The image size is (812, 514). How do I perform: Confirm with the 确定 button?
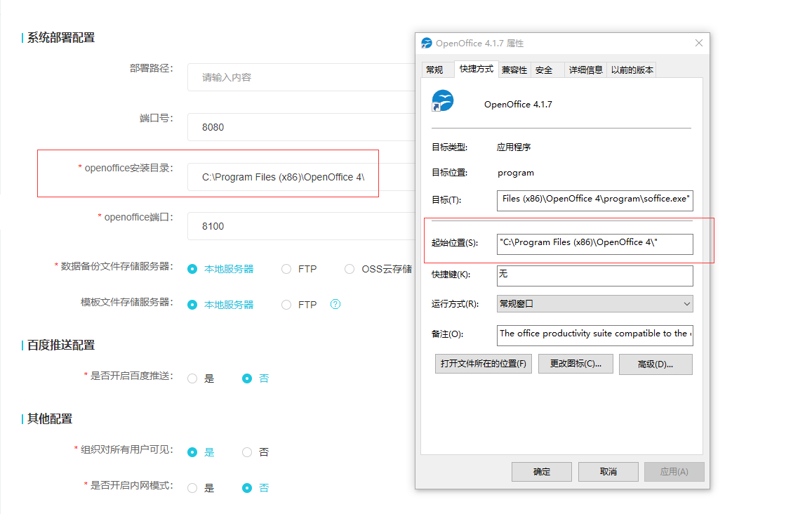[542, 471]
